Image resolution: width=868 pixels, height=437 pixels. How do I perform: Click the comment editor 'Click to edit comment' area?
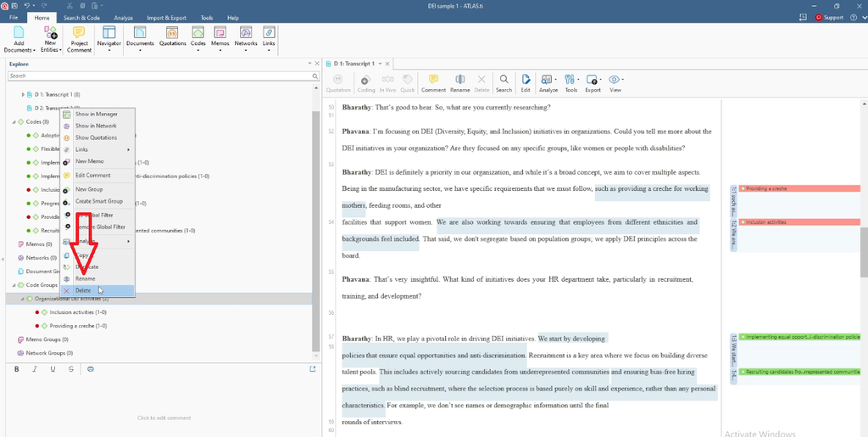[164, 417]
